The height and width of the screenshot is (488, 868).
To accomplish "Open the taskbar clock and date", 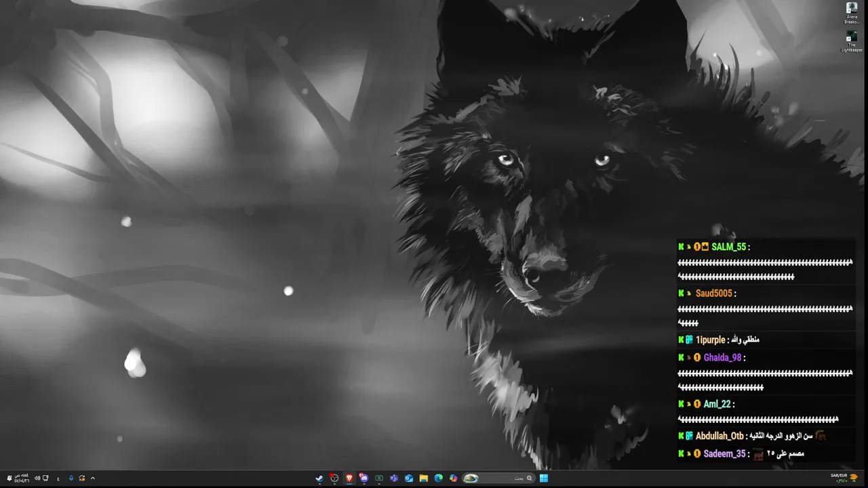I will [22, 479].
